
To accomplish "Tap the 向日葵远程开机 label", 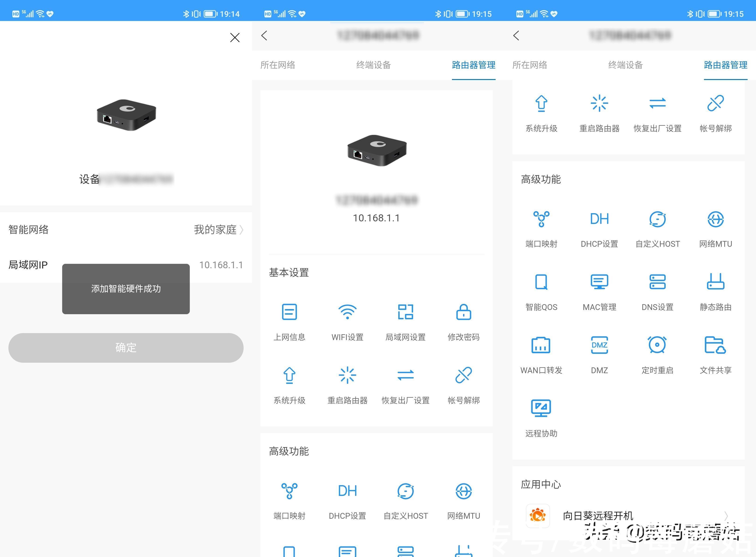I will 598,515.
